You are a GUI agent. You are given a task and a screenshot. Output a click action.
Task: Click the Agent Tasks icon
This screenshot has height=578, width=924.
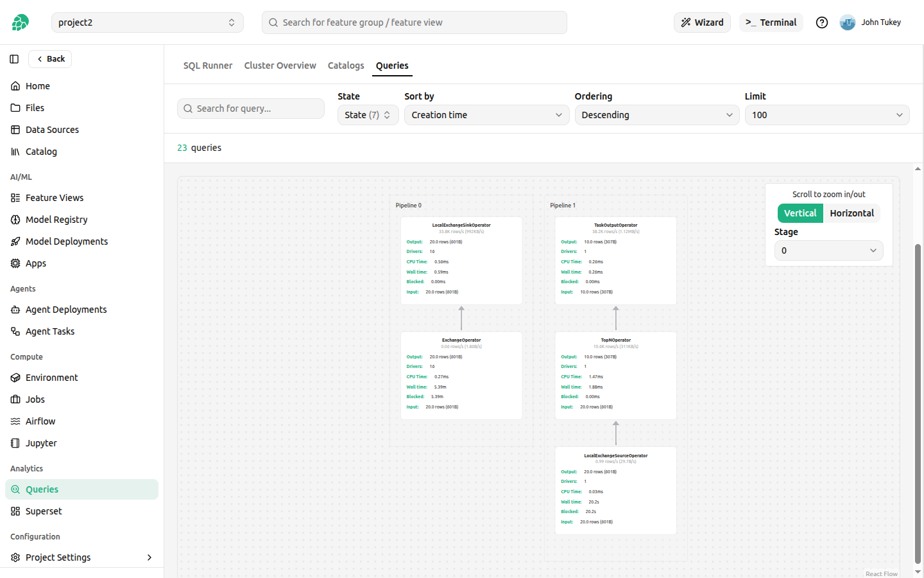point(15,331)
